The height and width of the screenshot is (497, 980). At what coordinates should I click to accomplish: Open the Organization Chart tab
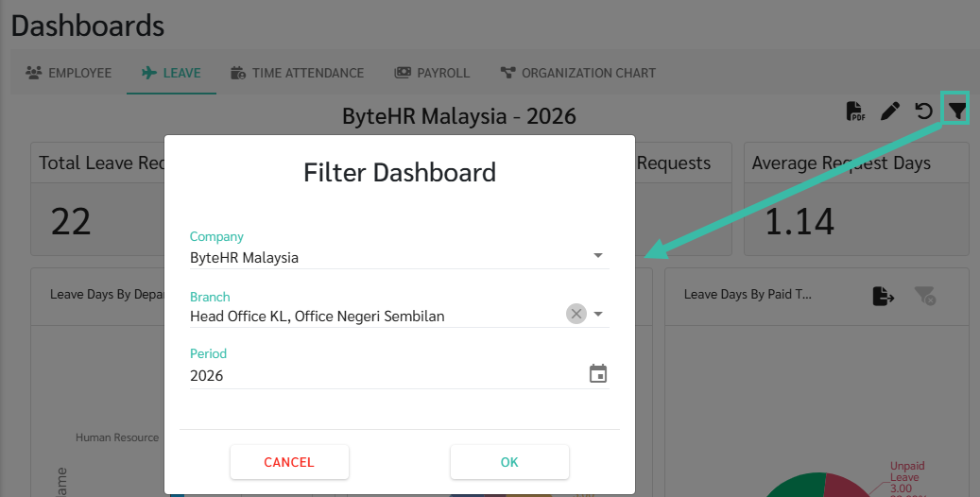tap(578, 73)
